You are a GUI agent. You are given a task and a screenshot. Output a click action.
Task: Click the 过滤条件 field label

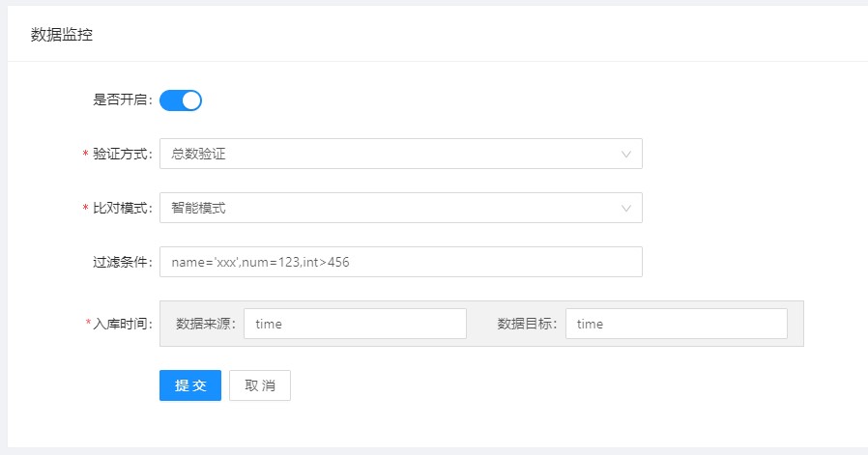(122, 262)
